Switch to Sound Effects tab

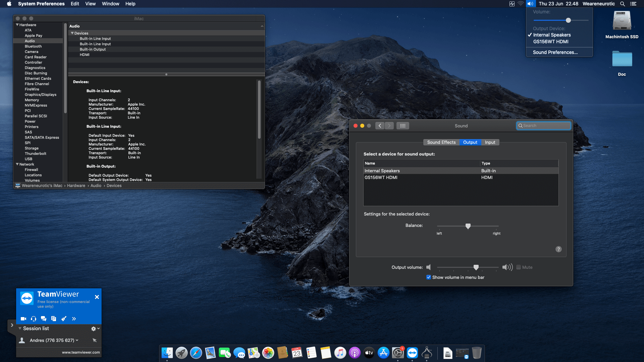[441, 142]
